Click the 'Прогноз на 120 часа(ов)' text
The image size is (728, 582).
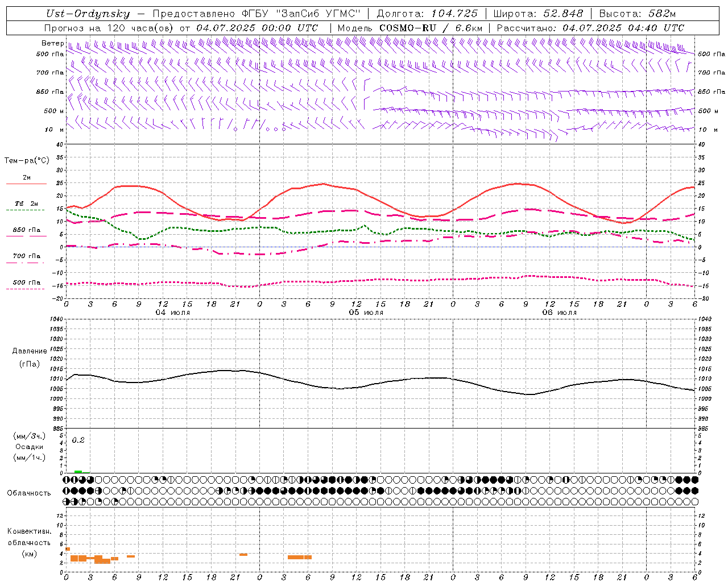click(110, 28)
